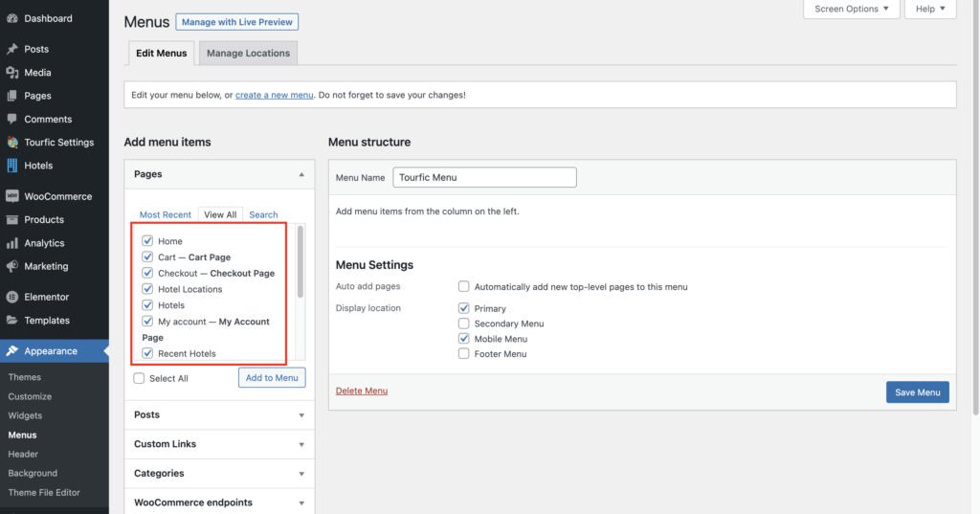Enable automatically add new top-level pages

tap(464, 286)
